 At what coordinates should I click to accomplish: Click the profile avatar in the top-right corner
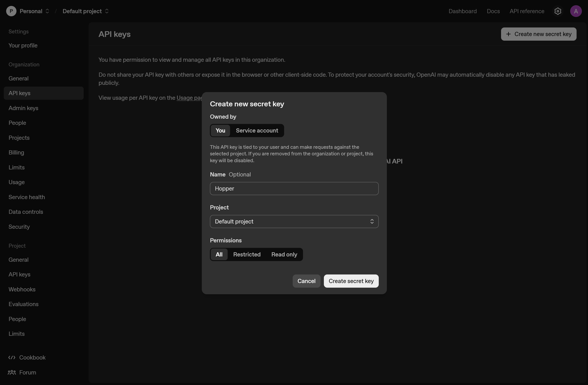576,11
